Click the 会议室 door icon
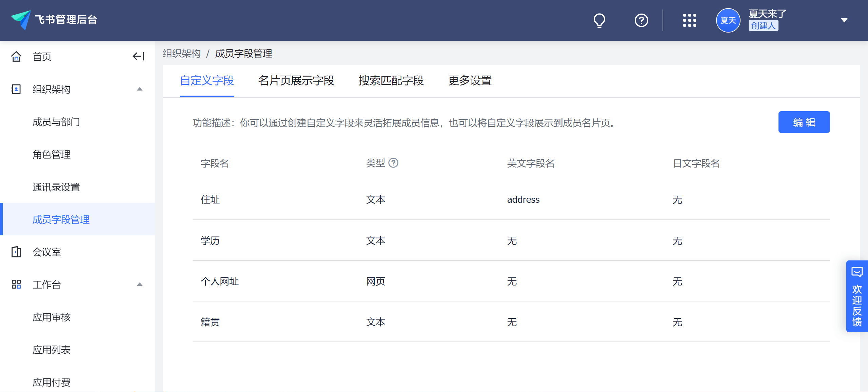This screenshot has width=868, height=392. click(x=16, y=252)
